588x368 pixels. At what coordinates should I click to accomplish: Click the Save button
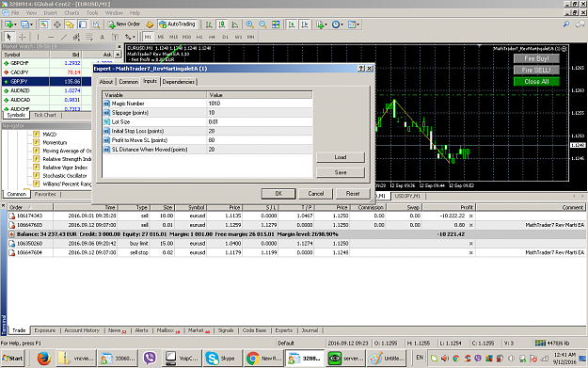(341, 172)
